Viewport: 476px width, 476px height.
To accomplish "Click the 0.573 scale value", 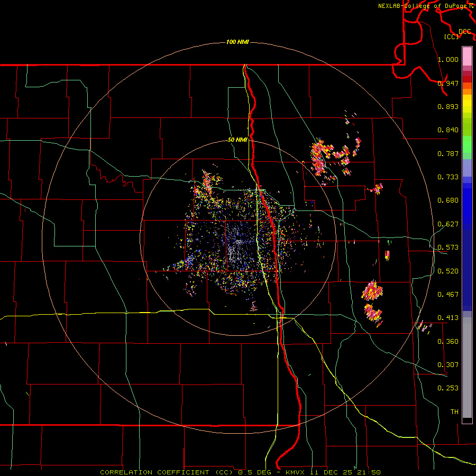I will click(x=448, y=248).
